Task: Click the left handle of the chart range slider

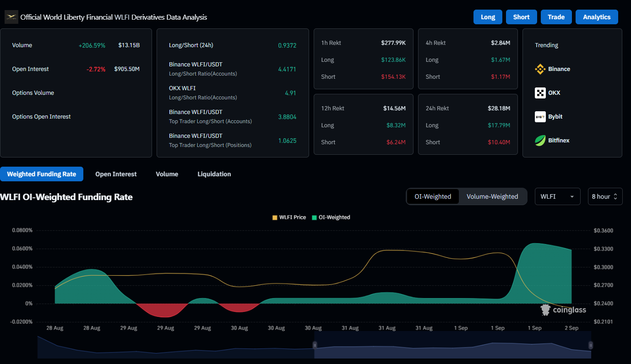Action: pyautogui.click(x=315, y=345)
